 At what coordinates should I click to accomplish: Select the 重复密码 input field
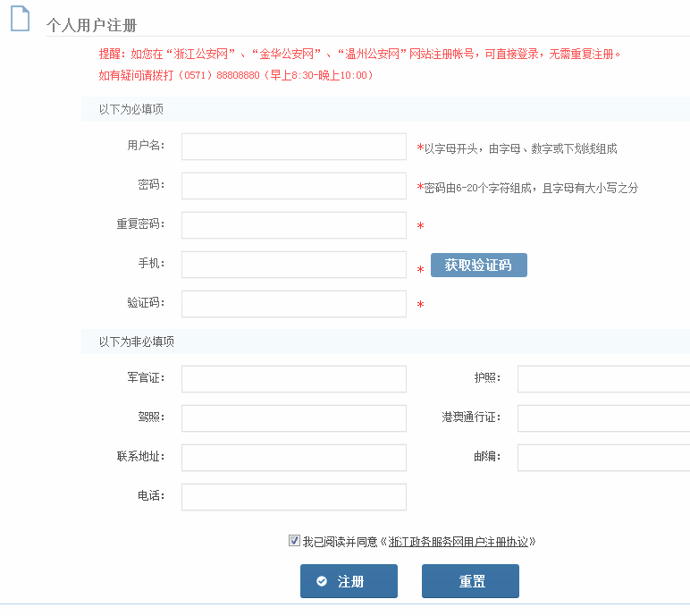293,225
